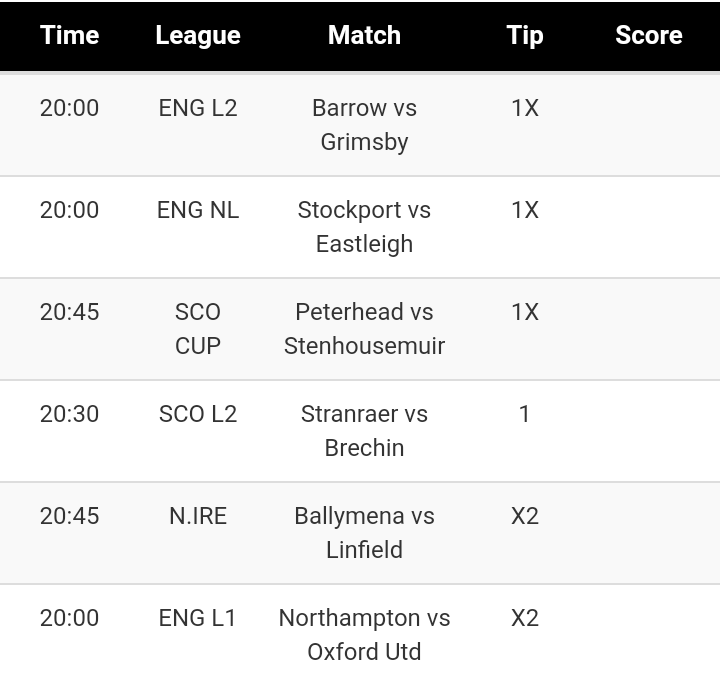Click the Match column header

tap(364, 35)
